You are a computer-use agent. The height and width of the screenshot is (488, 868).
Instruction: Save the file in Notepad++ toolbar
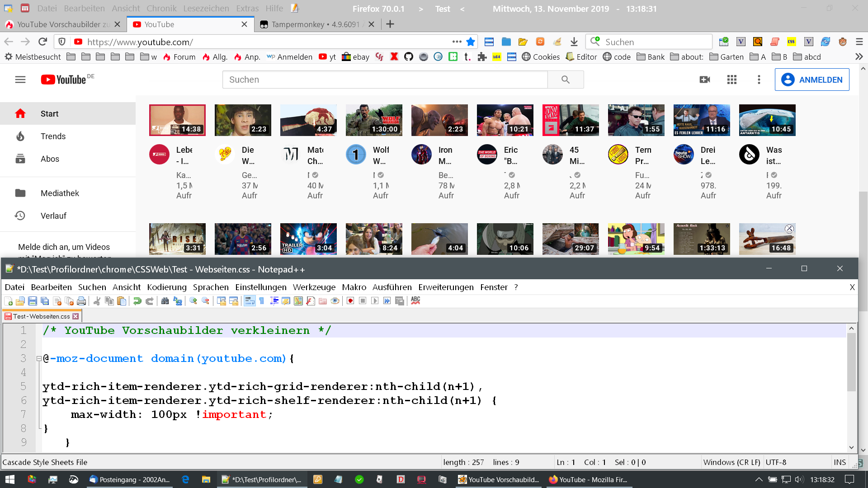pos(32,301)
